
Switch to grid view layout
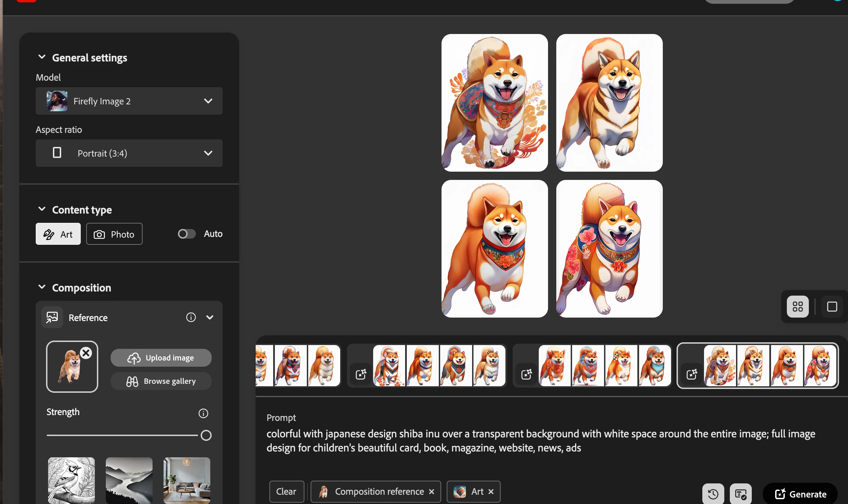[x=797, y=306]
